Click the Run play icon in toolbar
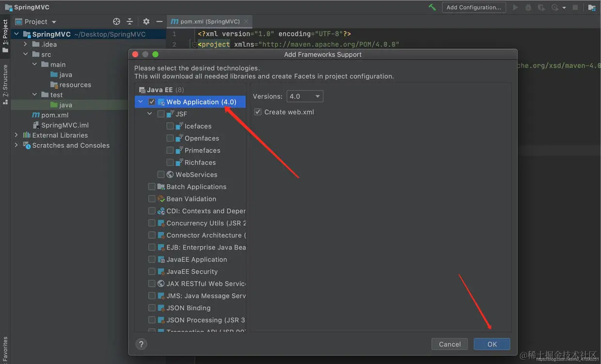Screen dimensions: 601x364 tap(516, 7)
